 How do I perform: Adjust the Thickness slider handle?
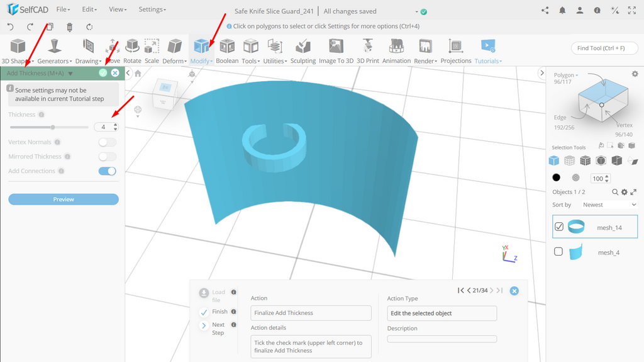pyautogui.click(x=53, y=128)
